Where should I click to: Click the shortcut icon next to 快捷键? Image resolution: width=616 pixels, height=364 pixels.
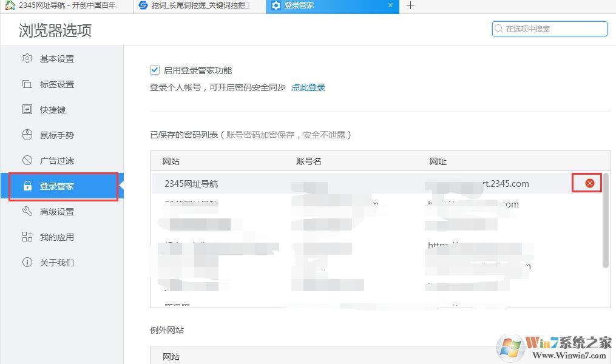coord(27,110)
